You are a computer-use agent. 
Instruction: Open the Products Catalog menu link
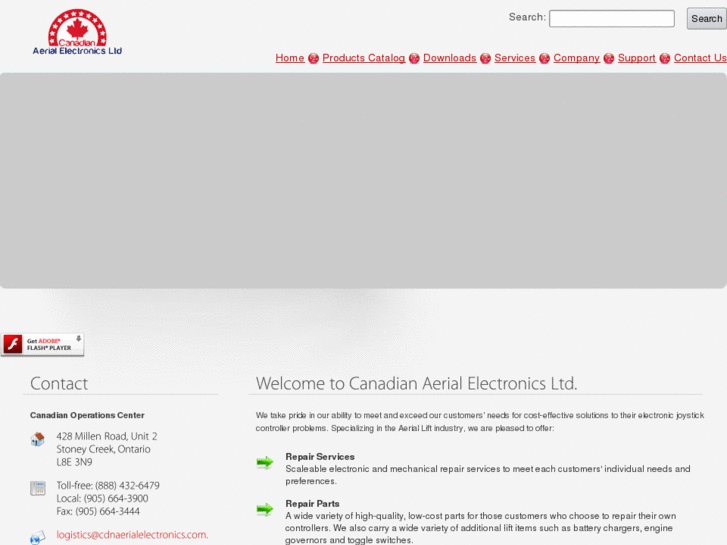pyautogui.click(x=364, y=58)
